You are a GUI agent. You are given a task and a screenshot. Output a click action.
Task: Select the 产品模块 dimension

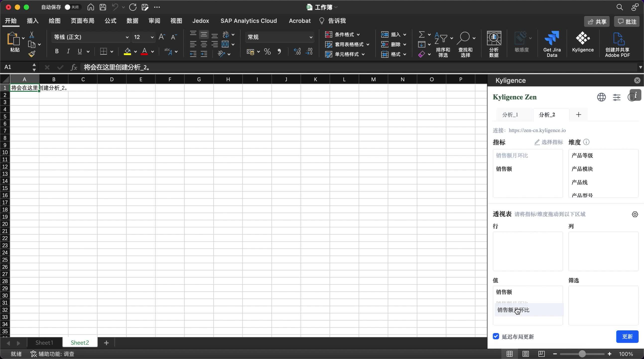click(x=582, y=169)
